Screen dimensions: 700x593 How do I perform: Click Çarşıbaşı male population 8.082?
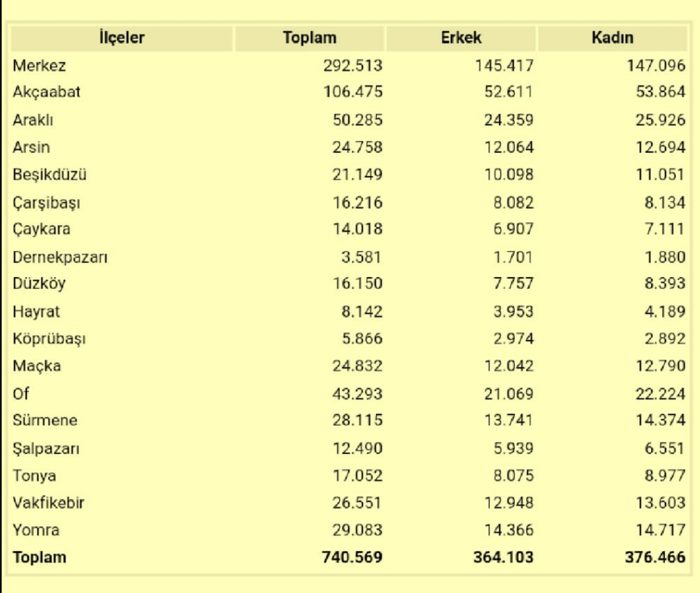[513, 203]
